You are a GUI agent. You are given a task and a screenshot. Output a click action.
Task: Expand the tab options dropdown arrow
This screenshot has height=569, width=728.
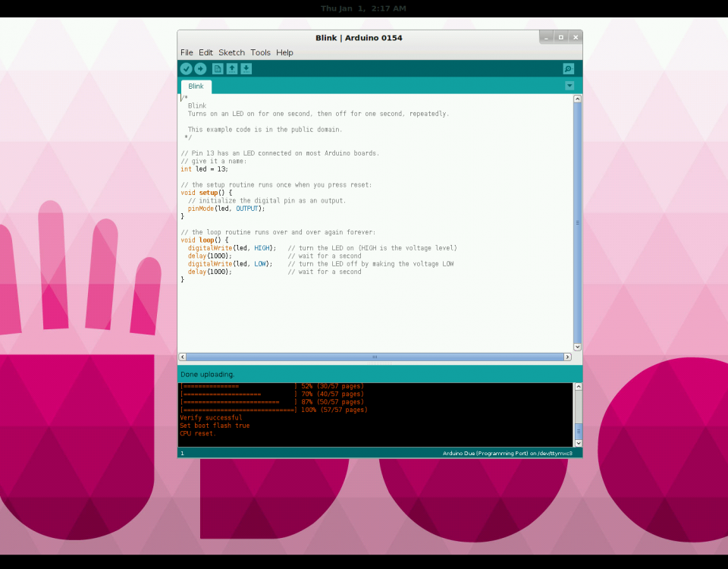coord(570,86)
